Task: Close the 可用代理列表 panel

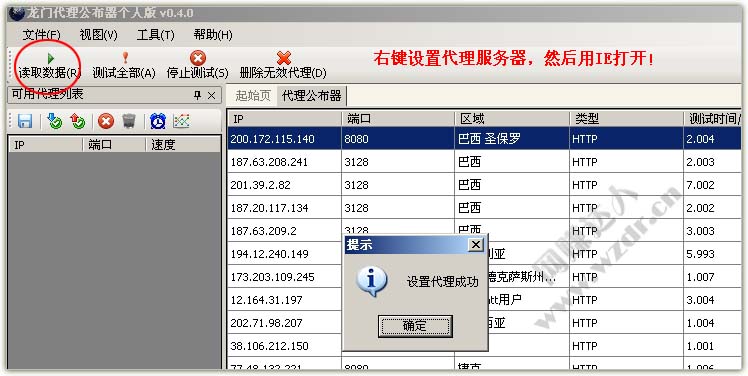Action: click(x=211, y=96)
